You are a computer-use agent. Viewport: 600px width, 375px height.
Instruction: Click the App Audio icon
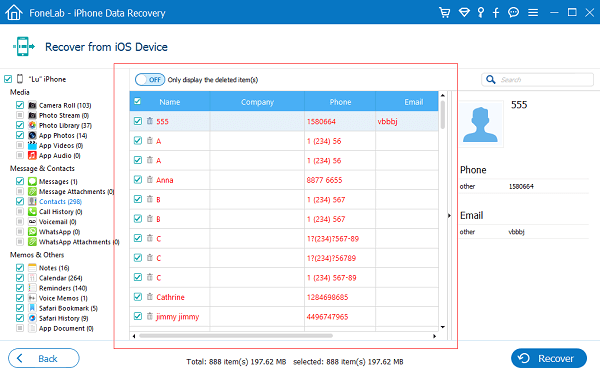coord(33,155)
